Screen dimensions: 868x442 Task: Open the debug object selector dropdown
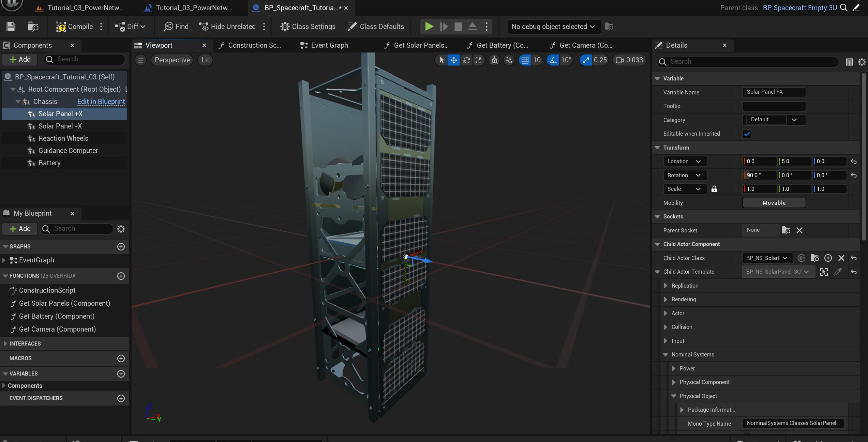553,27
